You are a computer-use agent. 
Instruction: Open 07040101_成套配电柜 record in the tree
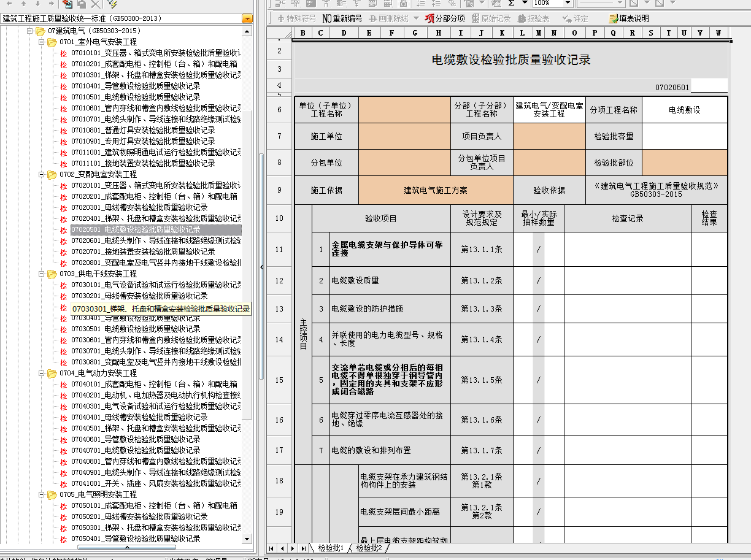[154, 384]
